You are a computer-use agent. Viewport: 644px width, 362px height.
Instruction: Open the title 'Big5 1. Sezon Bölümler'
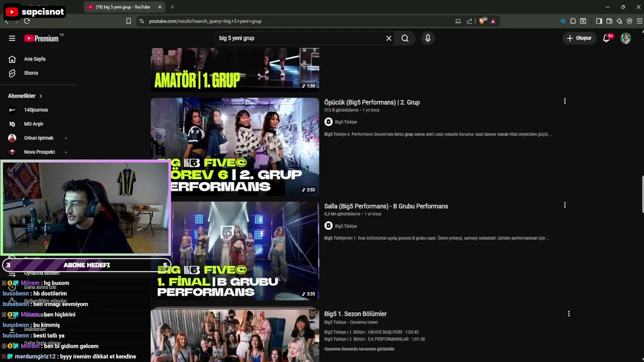tap(355, 314)
